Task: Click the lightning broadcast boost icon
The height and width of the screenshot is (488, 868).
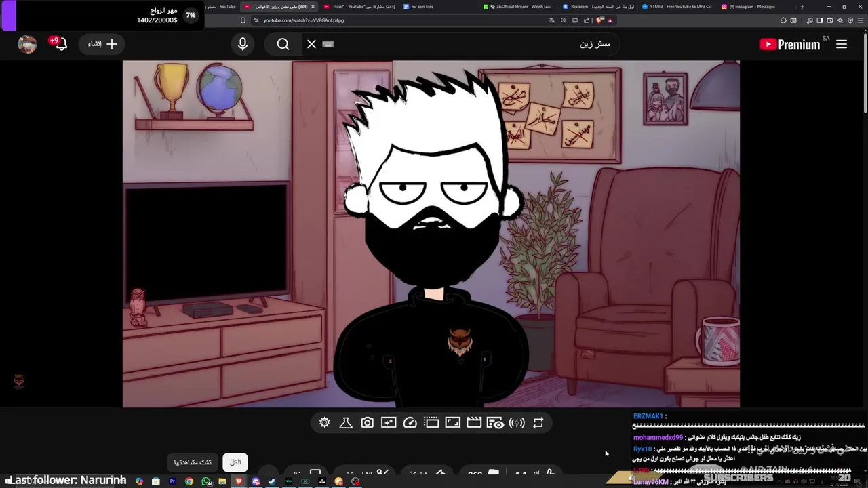Action: (517, 423)
